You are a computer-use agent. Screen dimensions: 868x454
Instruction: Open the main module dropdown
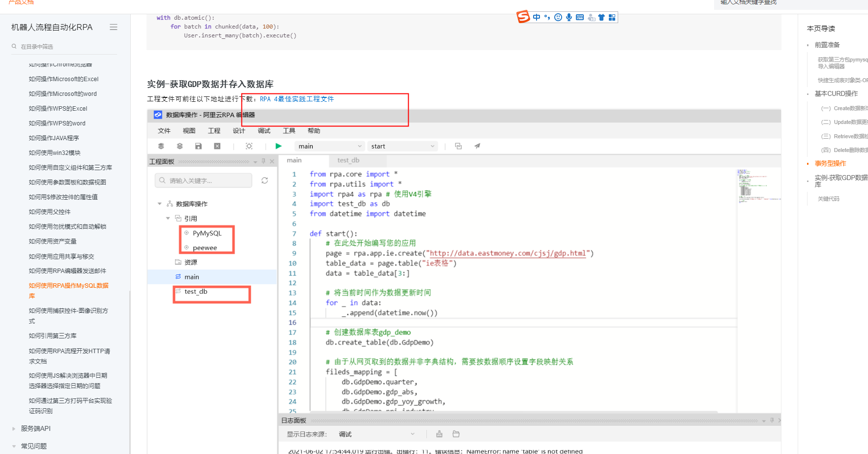click(329, 146)
